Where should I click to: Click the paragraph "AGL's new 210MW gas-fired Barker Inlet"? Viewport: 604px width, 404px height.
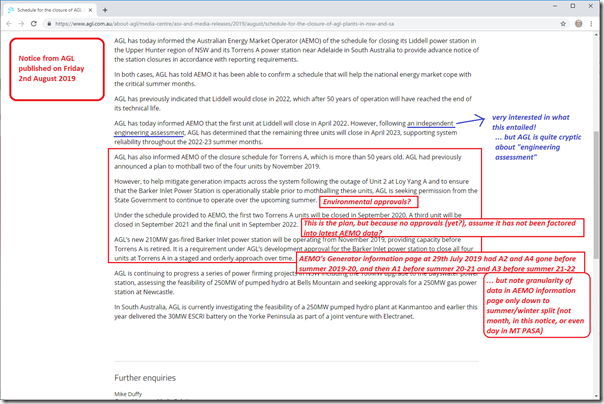click(294, 249)
